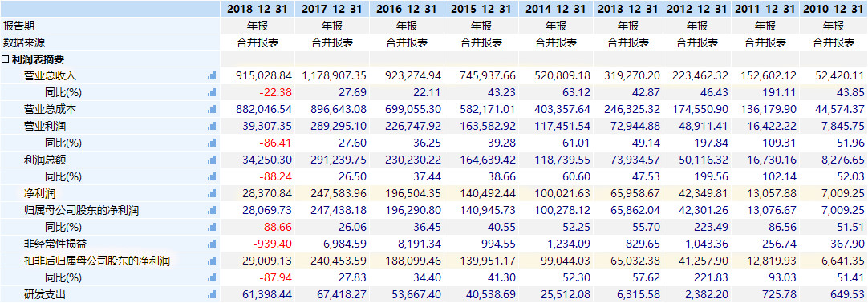Collapse the 利润表摘要 section

coord(5,59)
